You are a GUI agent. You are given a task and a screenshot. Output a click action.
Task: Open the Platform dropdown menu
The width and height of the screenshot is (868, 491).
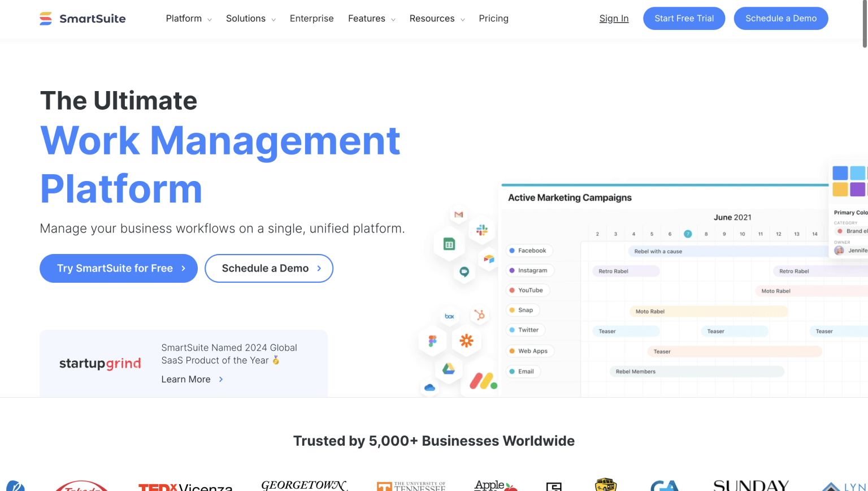189,19
